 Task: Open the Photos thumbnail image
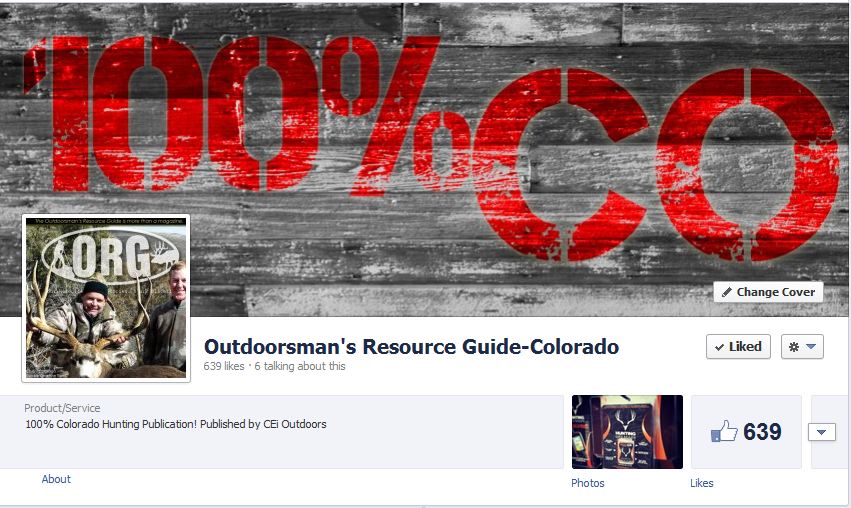point(627,431)
